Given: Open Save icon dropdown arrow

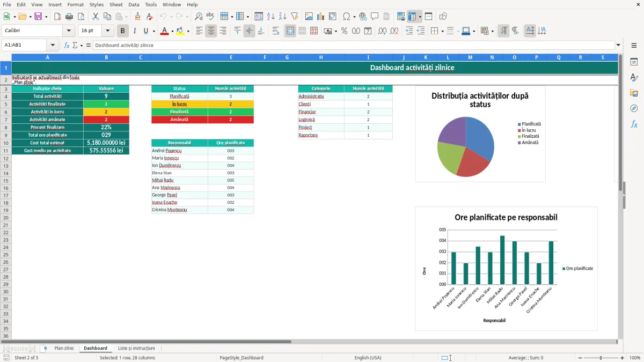Looking at the screenshot, I should [46, 17].
